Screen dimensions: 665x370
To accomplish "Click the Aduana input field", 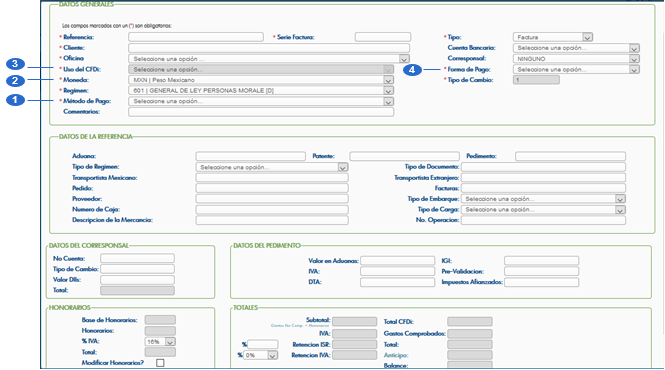I will point(251,156).
